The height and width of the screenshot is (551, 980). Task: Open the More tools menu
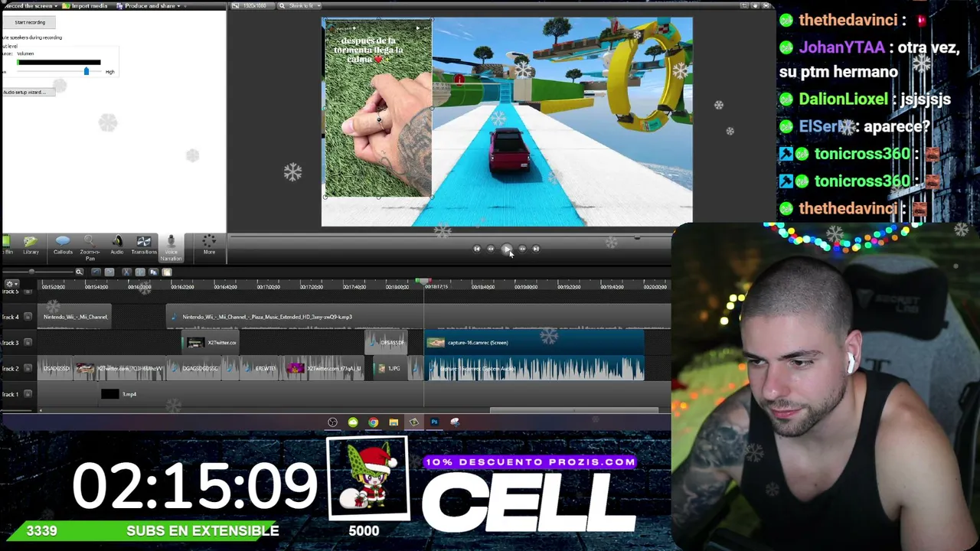pyautogui.click(x=209, y=245)
